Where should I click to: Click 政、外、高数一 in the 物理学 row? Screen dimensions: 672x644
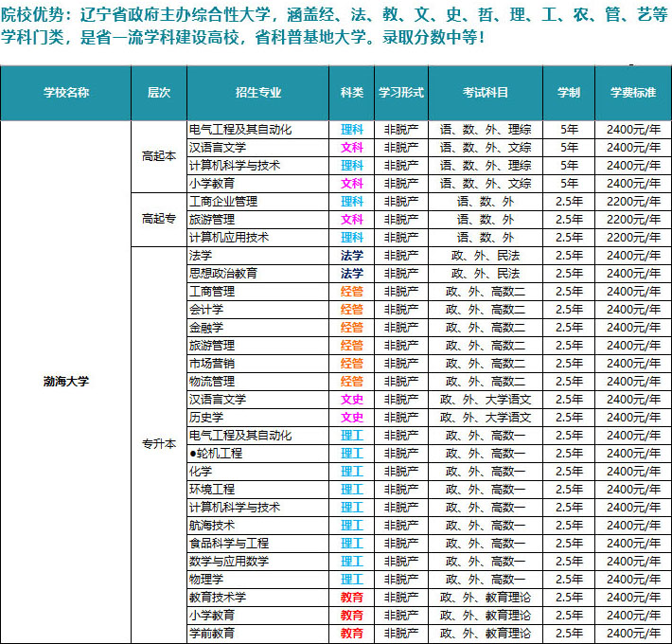point(486,580)
